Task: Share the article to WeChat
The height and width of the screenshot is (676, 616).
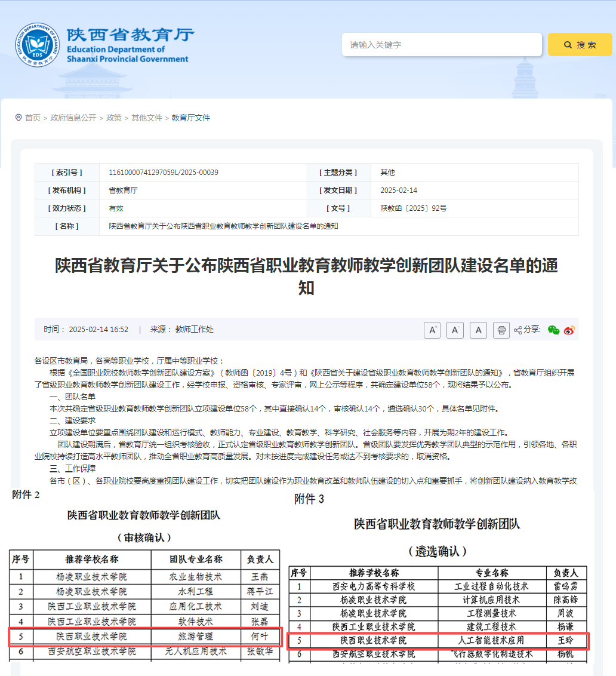Action: (x=553, y=330)
